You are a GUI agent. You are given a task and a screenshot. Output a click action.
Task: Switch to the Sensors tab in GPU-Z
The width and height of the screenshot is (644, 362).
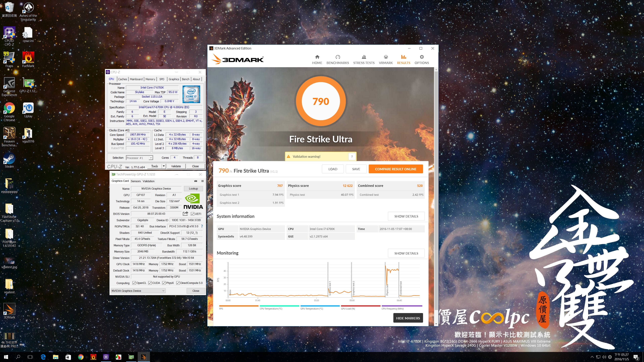(x=136, y=181)
